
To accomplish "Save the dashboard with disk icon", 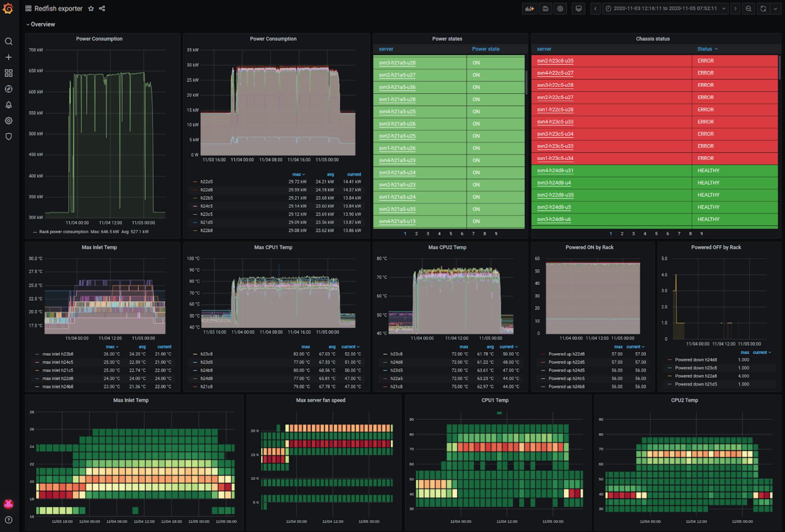I will coord(545,8).
